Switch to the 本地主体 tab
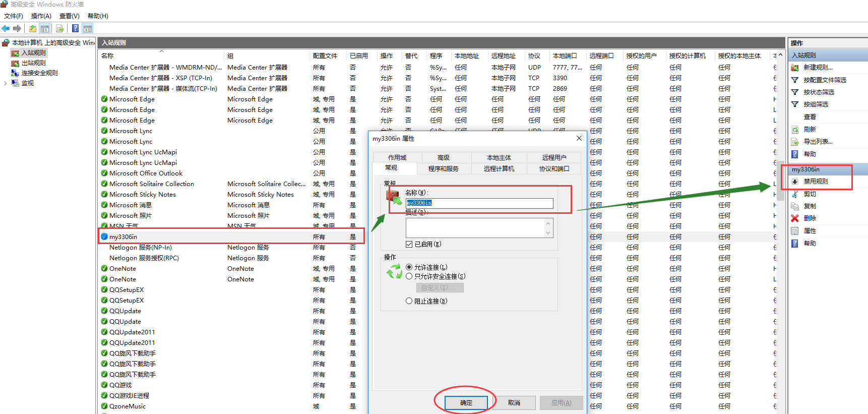The width and height of the screenshot is (868, 414). tap(499, 157)
